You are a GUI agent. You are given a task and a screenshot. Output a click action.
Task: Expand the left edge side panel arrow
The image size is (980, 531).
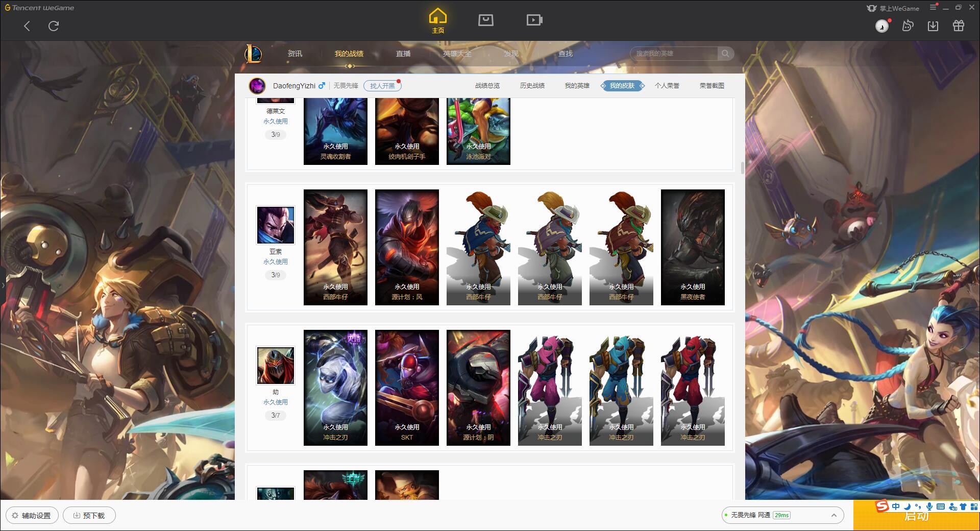click(x=3, y=285)
